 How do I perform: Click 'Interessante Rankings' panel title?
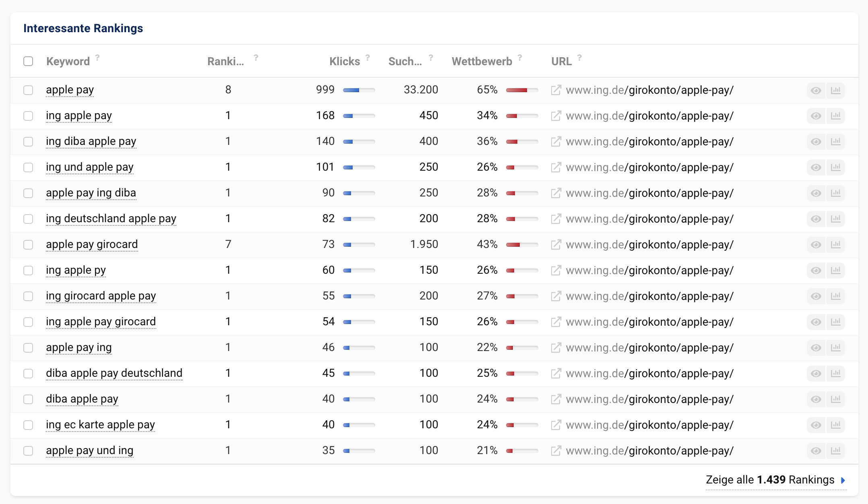click(83, 28)
